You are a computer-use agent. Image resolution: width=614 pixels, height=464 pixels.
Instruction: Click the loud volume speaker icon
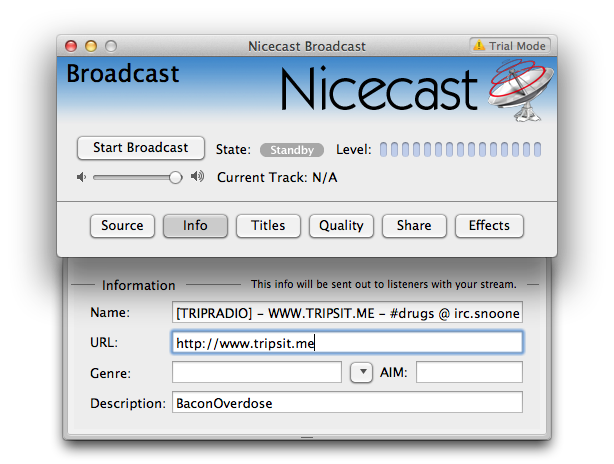click(197, 177)
